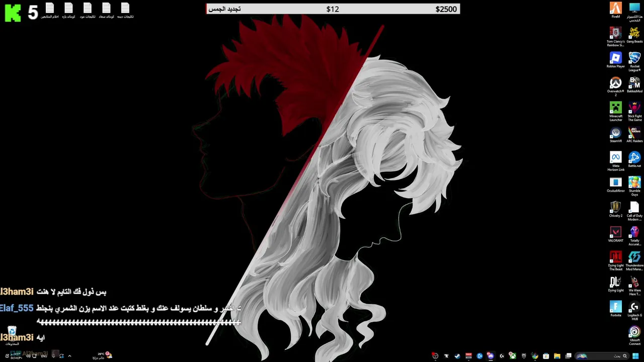Open the 26°C weather widget

tap(102, 356)
